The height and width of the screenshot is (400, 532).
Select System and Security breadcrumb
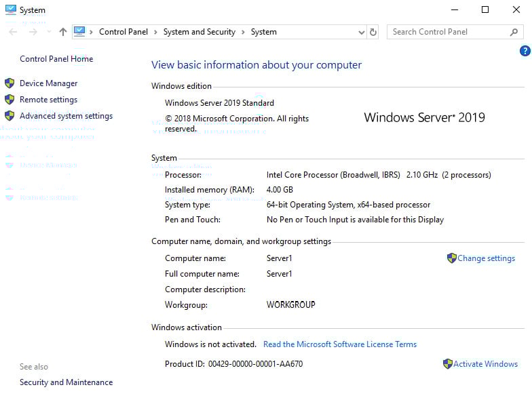199,32
